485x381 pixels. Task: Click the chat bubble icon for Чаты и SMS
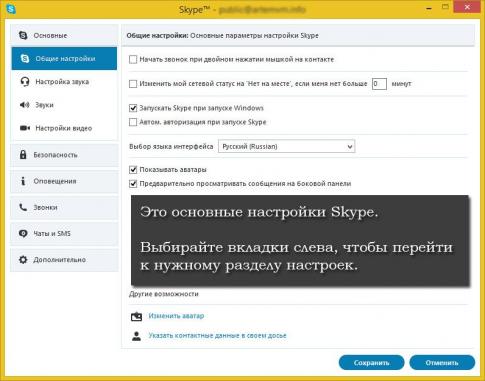pyautogui.click(x=23, y=233)
